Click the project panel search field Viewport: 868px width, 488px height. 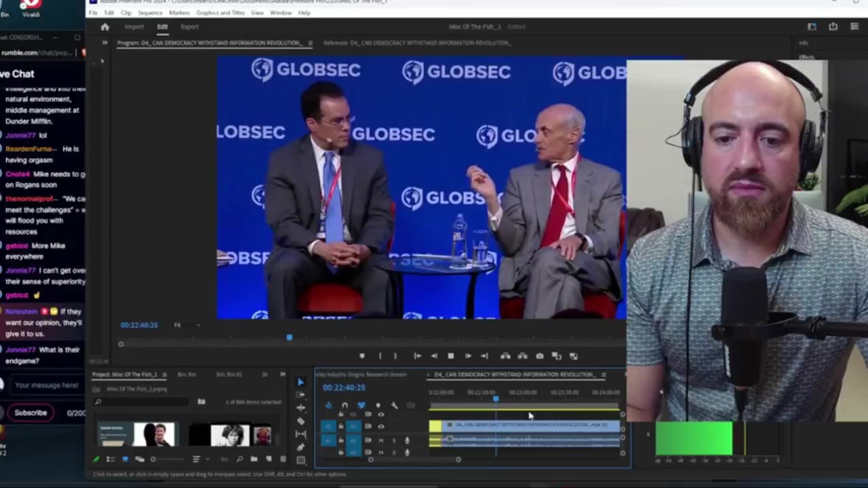tap(142, 402)
